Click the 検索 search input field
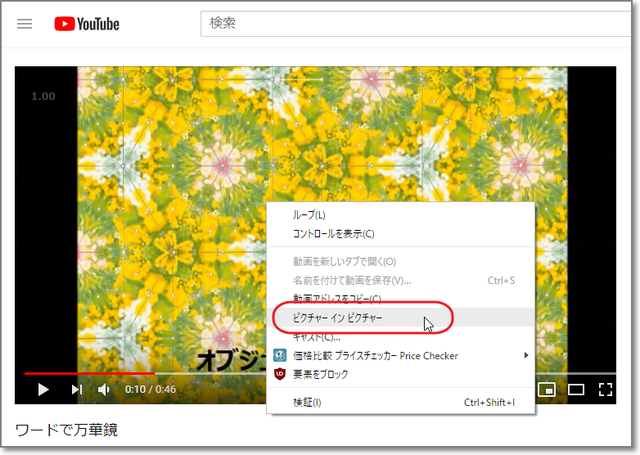640x455 pixels. [x=400, y=23]
